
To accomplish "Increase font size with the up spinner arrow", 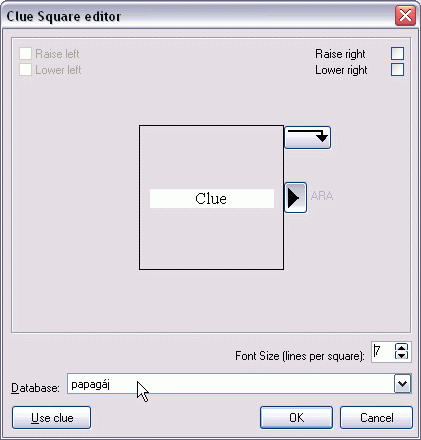I will (x=401, y=347).
